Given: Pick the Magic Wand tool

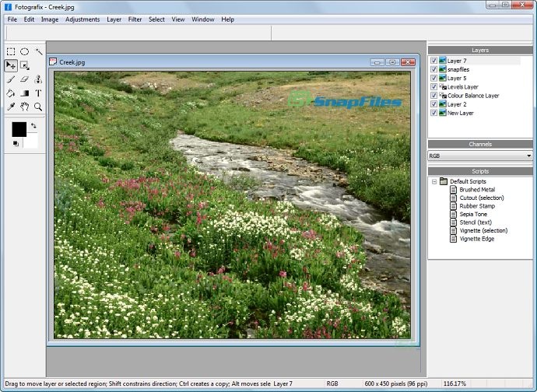Looking at the screenshot, I should pyautogui.click(x=38, y=51).
